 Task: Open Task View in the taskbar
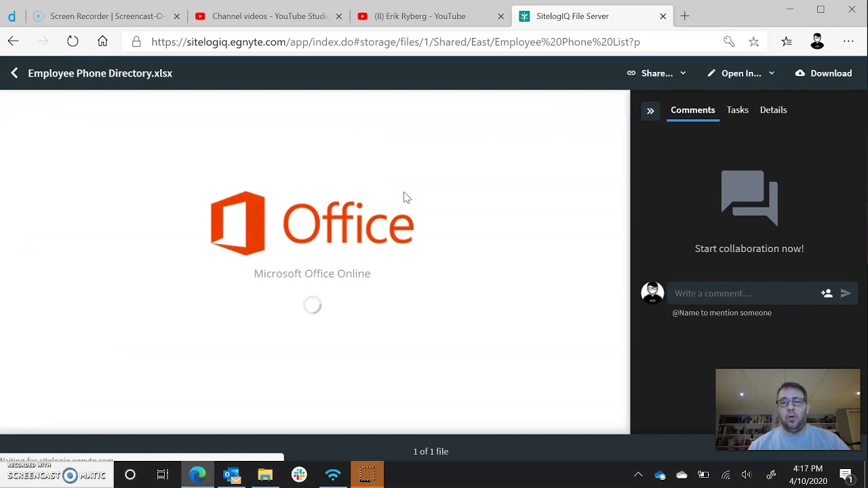[x=163, y=474]
